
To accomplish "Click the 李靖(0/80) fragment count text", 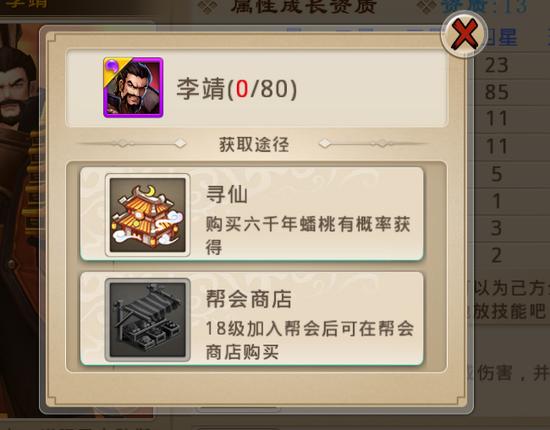I will pyautogui.click(x=237, y=88).
